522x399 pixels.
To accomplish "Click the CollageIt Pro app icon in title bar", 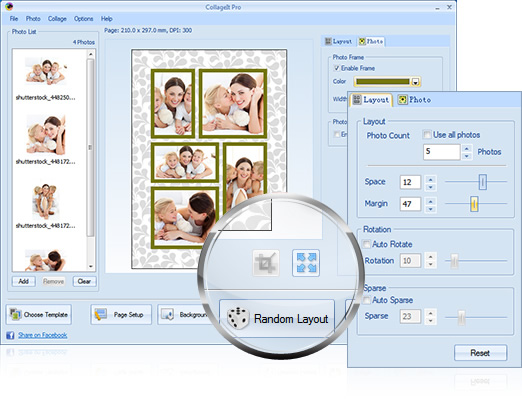I will [9, 6].
